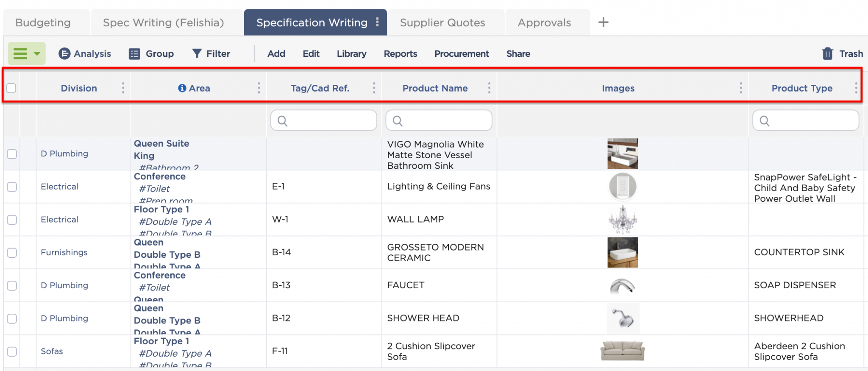Image resolution: width=868 pixels, height=371 pixels.
Task: Switch to the Budgeting tab
Action: 43,23
